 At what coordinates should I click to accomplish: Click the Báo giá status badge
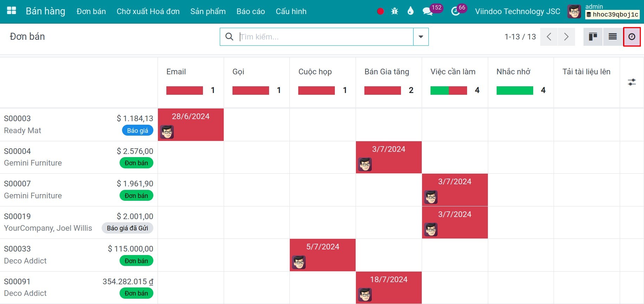pyautogui.click(x=138, y=130)
